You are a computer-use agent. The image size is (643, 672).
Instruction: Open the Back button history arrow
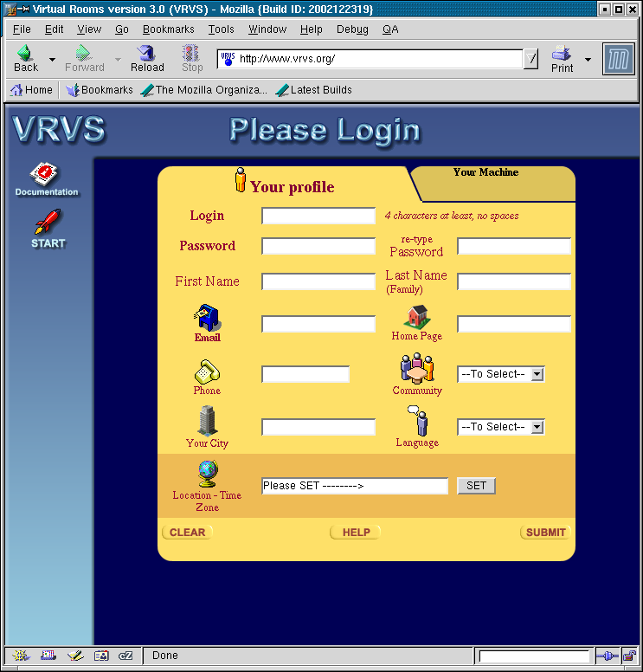(x=52, y=60)
